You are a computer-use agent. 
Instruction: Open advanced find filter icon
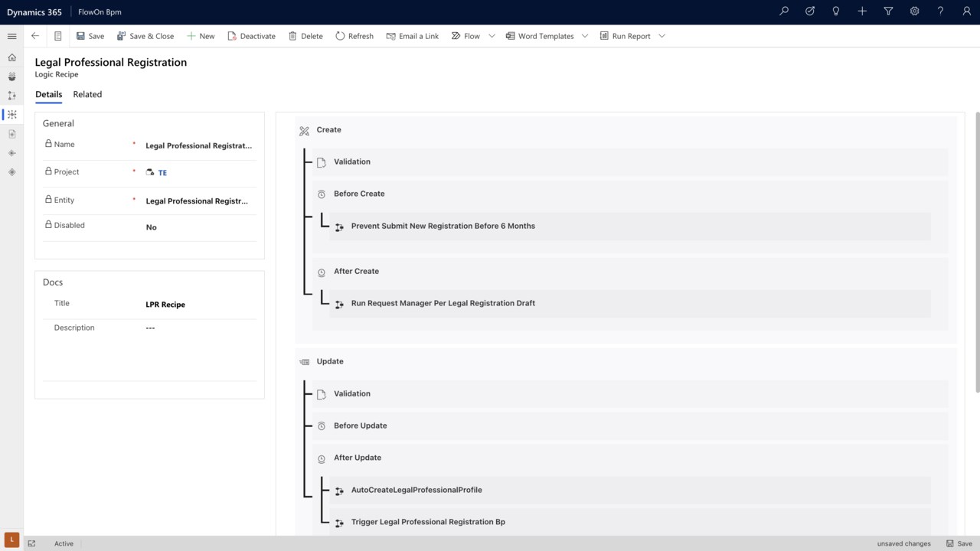tap(888, 11)
